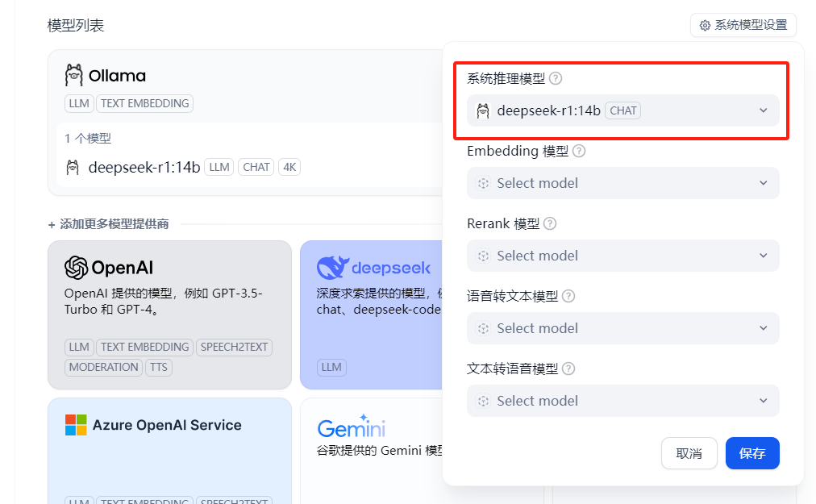This screenshot has width=816, height=504.
Task: Click the gear icon in 系统模型设置
Action: point(705,26)
